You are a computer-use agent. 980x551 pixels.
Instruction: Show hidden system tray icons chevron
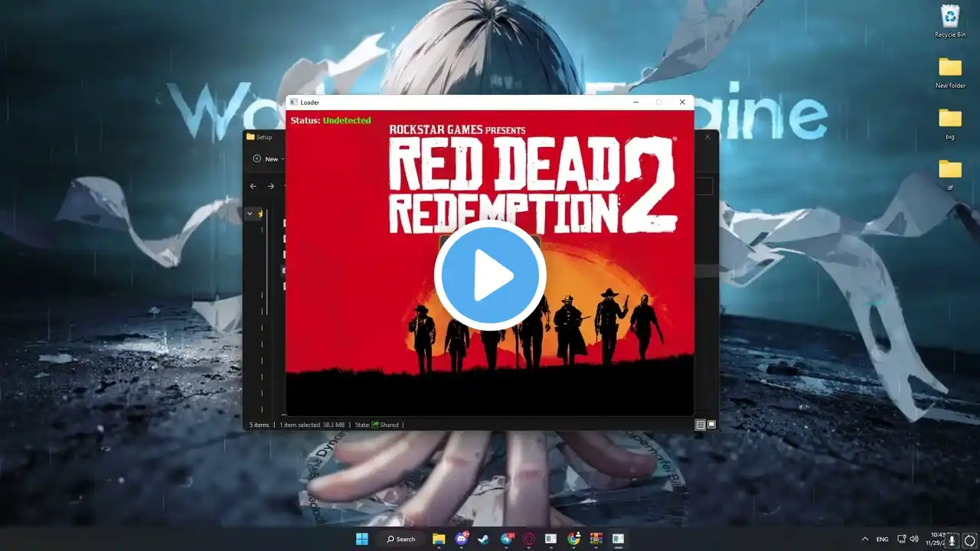[865, 539]
